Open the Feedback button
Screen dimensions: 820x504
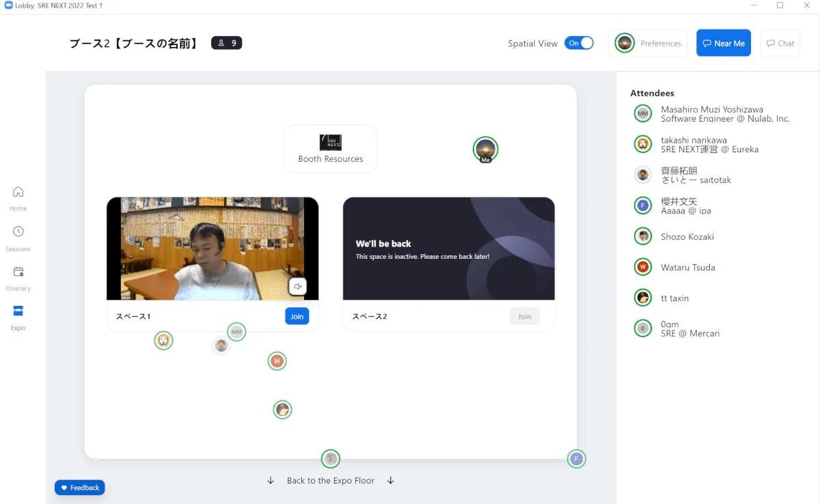point(80,488)
